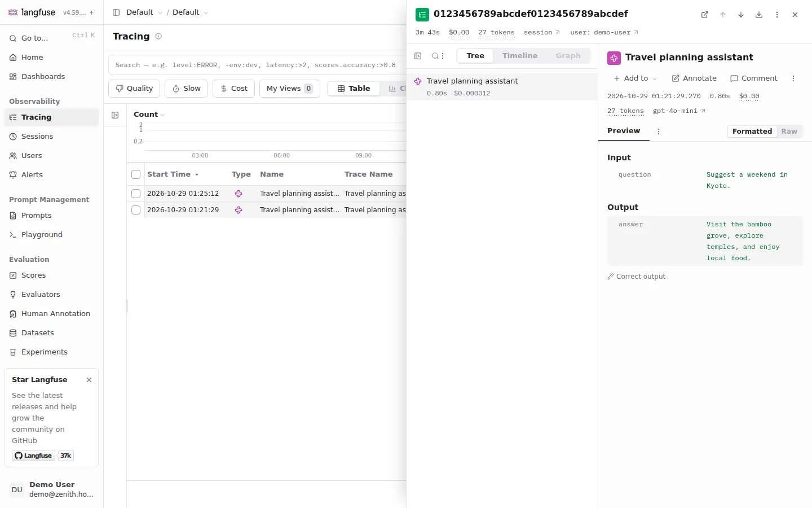Open trace header more-options menu

777,15
